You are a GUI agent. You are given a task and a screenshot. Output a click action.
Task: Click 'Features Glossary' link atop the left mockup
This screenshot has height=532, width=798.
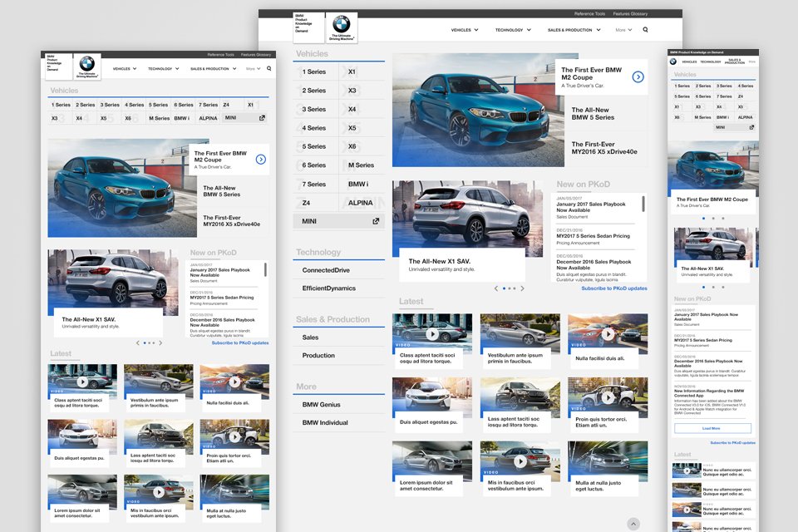pyautogui.click(x=256, y=55)
